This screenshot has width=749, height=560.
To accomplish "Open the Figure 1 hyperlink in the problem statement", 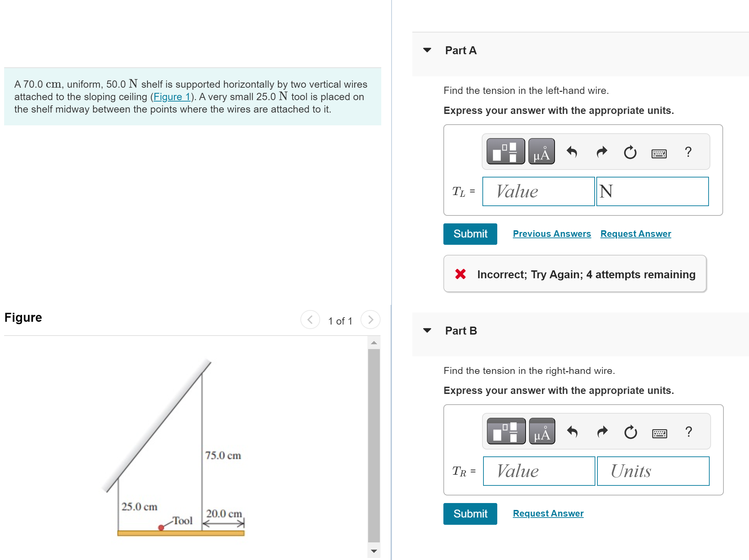I will point(172,97).
